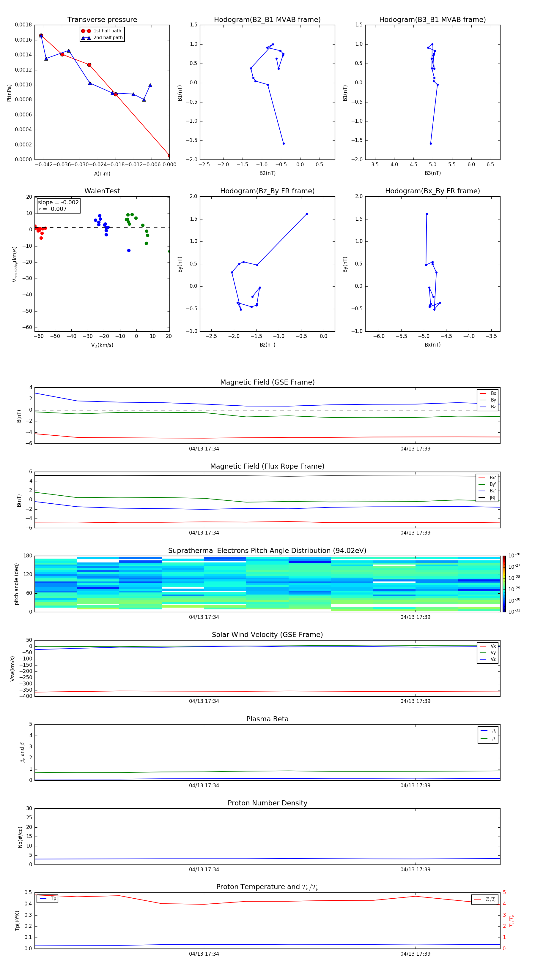
Task: Click the 04/13 17:39 tick under Proton Temperature panel
Action: [416, 954]
